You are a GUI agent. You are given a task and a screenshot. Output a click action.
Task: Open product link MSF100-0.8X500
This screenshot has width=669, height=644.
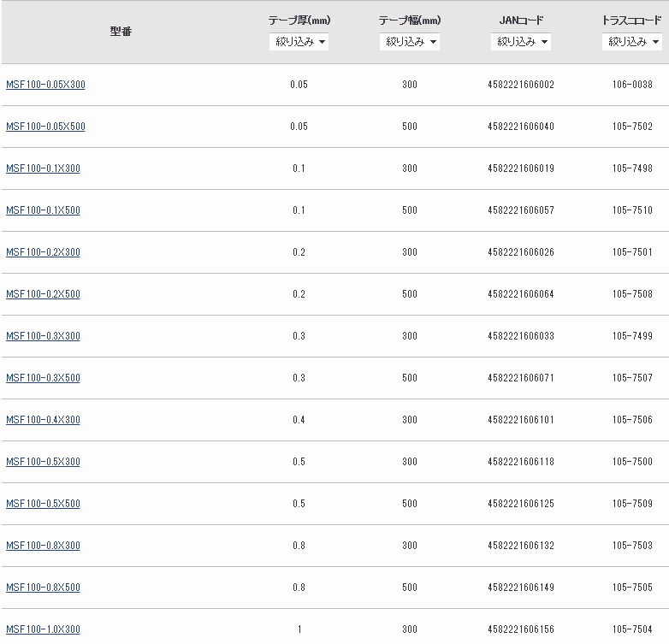[x=43, y=588]
